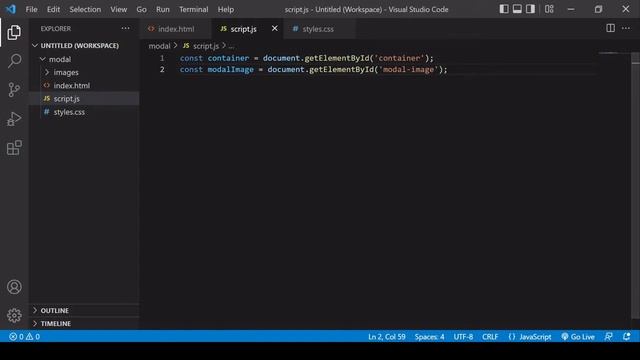Toggle Panel layout icon

coord(517,9)
